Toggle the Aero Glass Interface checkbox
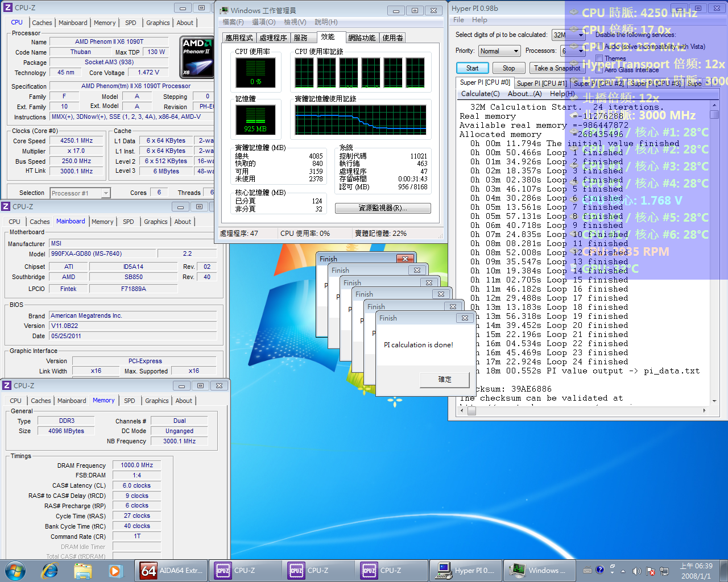 click(599, 69)
